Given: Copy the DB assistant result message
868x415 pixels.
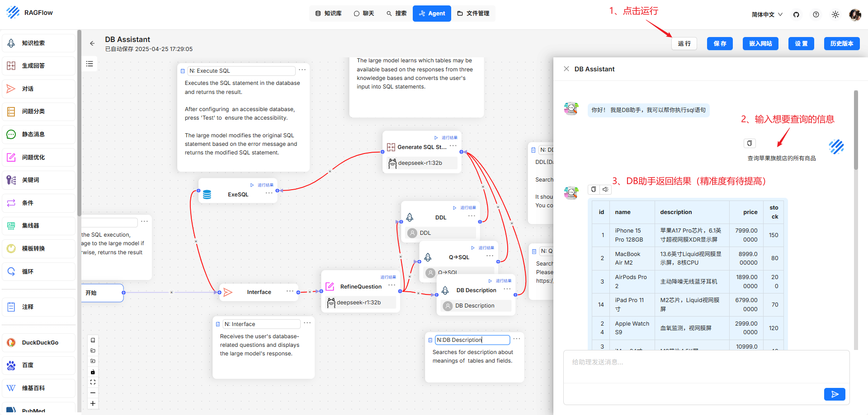Looking at the screenshot, I should [x=594, y=189].
